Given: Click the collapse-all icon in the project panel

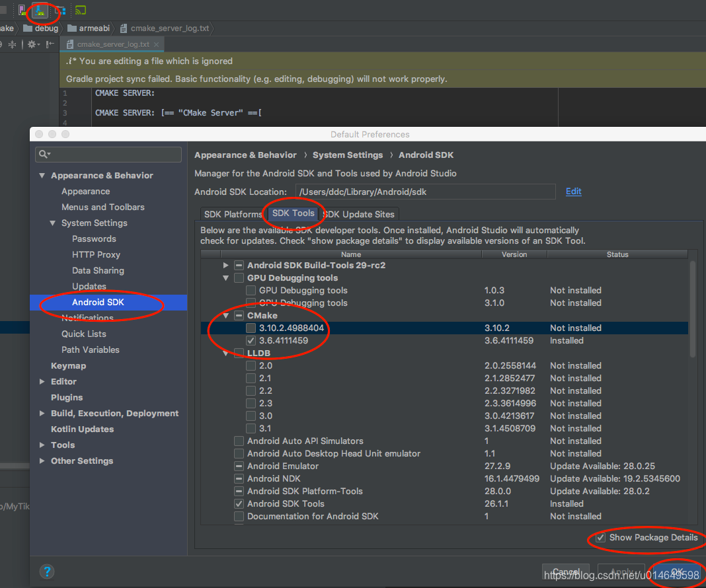Looking at the screenshot, I should (12, 44).
